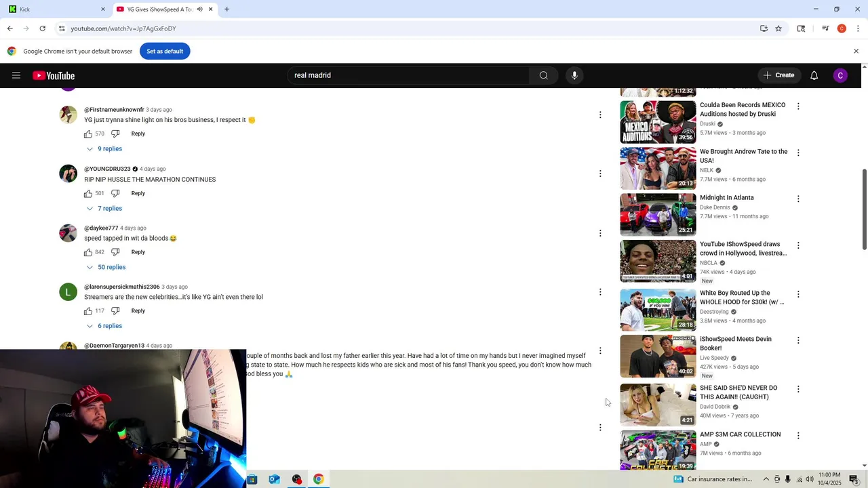868x488 pixels.
Task: Open a new Chrome tab
Action: [x=226, y=9]
